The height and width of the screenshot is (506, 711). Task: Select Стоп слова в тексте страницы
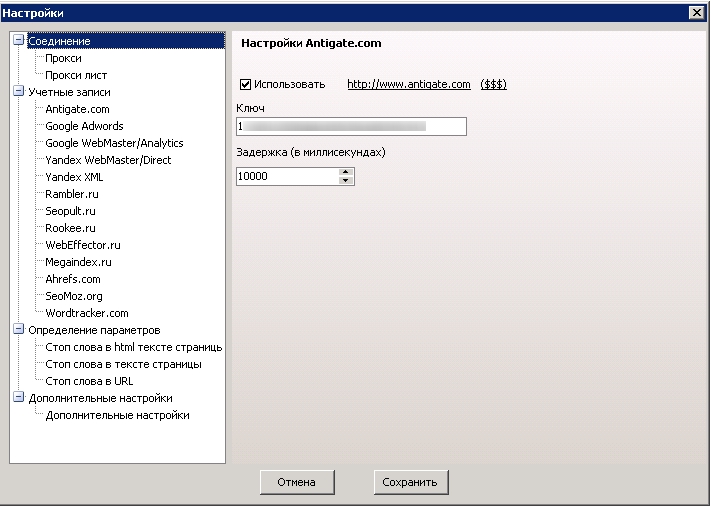click(x=123, y=364)
